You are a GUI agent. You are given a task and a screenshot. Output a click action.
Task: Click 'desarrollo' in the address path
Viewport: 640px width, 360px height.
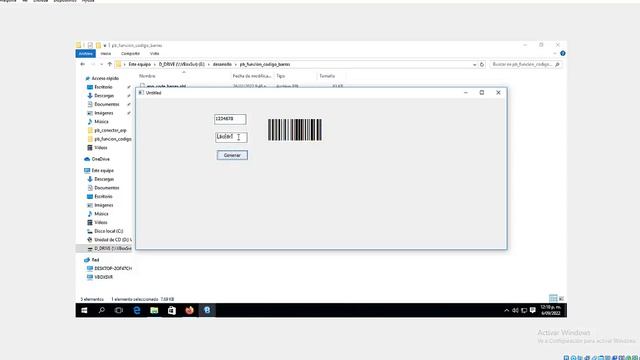pyautogui.click(x=222, y=64)
